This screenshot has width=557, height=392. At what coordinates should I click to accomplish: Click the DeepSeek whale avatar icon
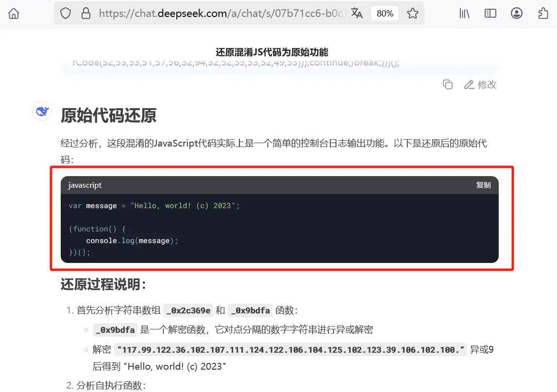pyautogui.click(x=42, y=111)
